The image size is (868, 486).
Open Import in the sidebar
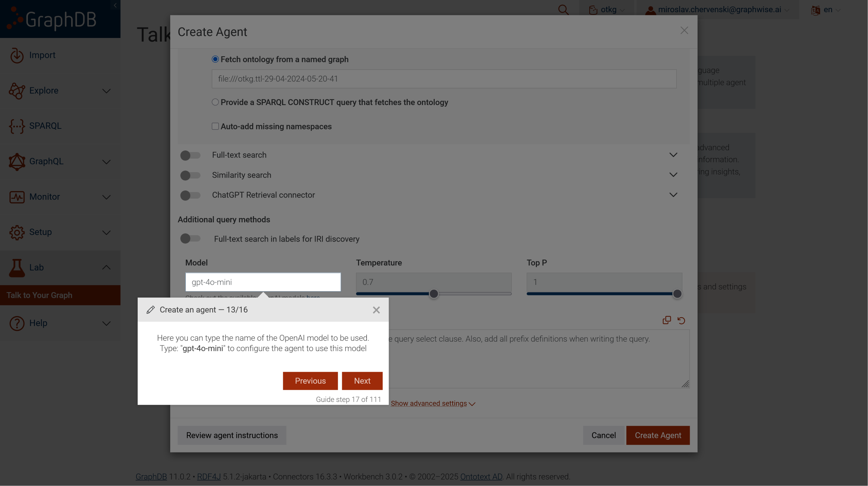[42, 55]
